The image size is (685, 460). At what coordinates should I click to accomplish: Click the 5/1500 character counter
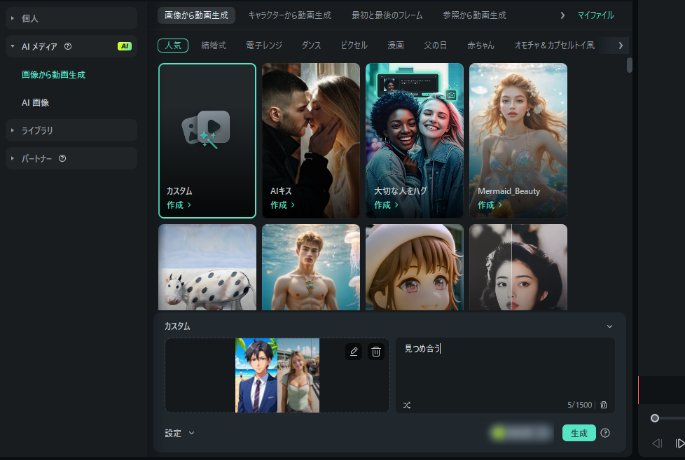coord(580,405)
